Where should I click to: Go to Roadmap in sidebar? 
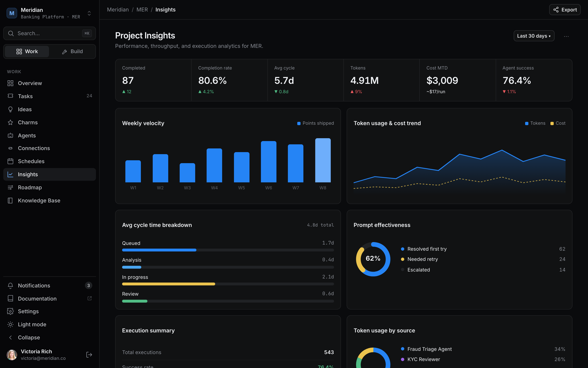[50, 187]
